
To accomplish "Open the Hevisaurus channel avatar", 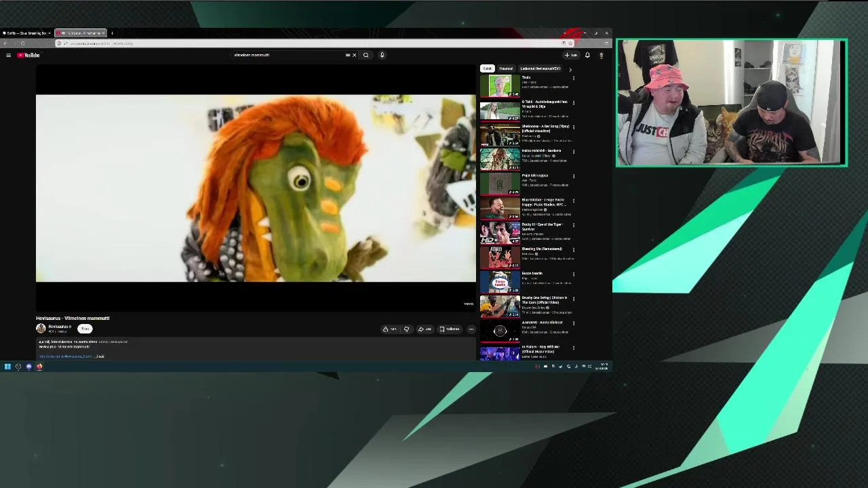I will [41, 328].
